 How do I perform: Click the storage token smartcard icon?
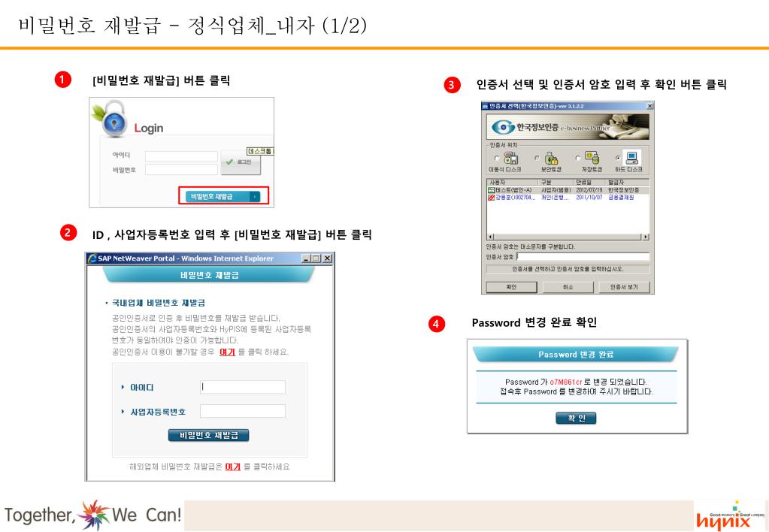tap(592, 158)
